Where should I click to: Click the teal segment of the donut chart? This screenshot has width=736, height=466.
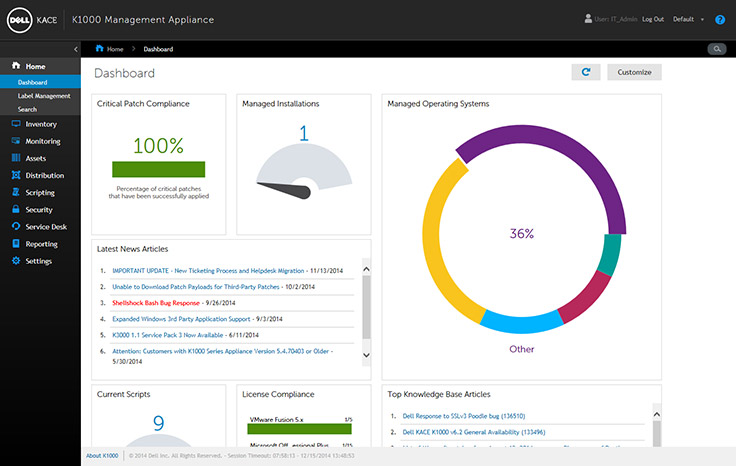click(611, 254)
